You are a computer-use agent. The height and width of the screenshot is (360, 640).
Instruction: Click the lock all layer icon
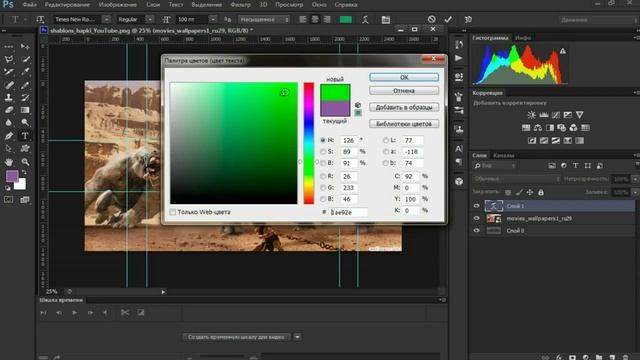click(540, 192)
